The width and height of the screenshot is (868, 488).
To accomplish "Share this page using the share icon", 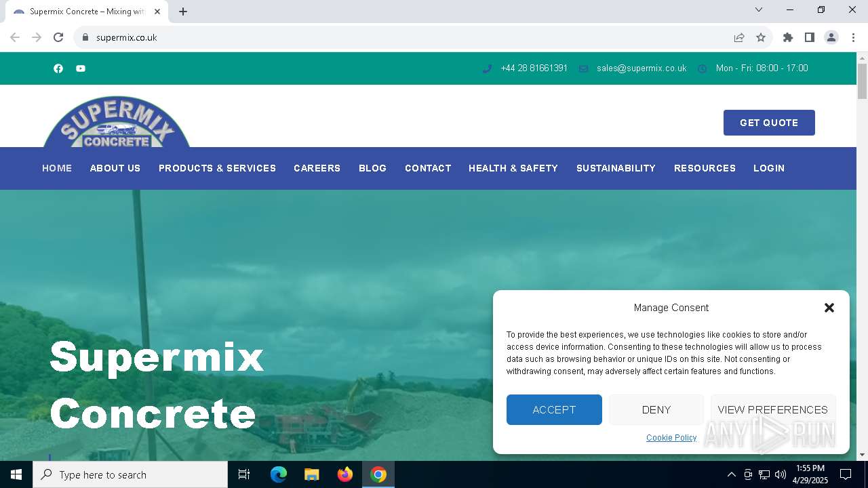I will pos(739,37).
